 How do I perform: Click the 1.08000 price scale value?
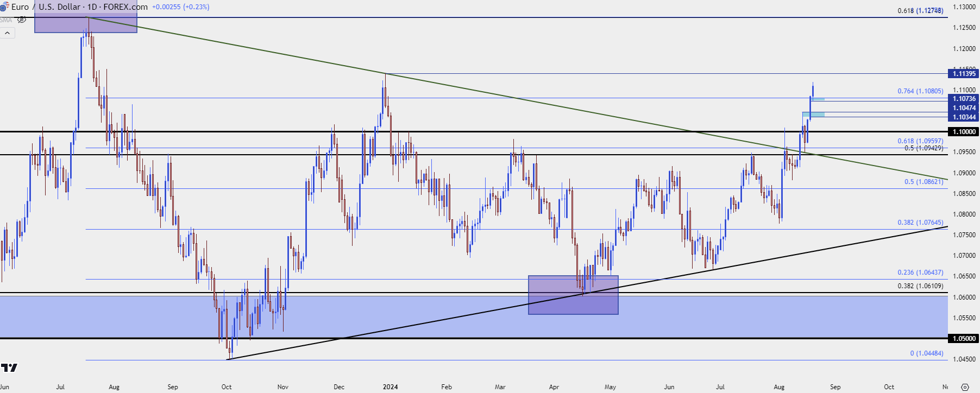click(964, 214)
